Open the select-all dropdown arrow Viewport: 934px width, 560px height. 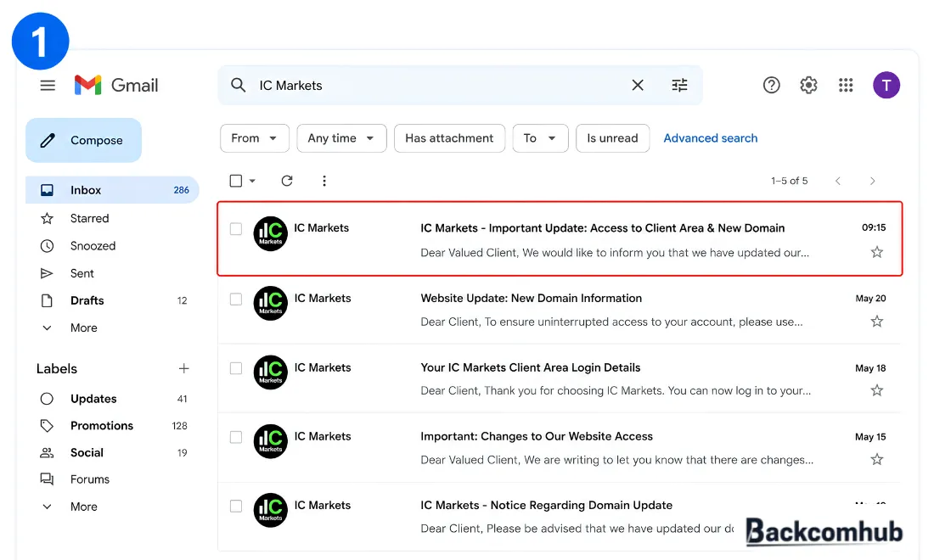pyautogui.click(x=252, y=181)
